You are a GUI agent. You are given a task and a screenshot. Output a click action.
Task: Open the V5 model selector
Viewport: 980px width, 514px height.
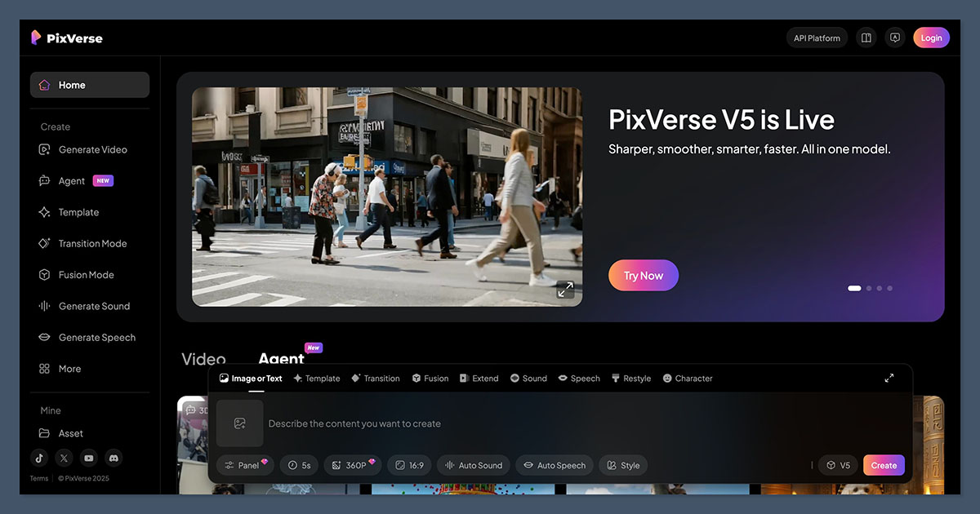(x=838, y=465)
